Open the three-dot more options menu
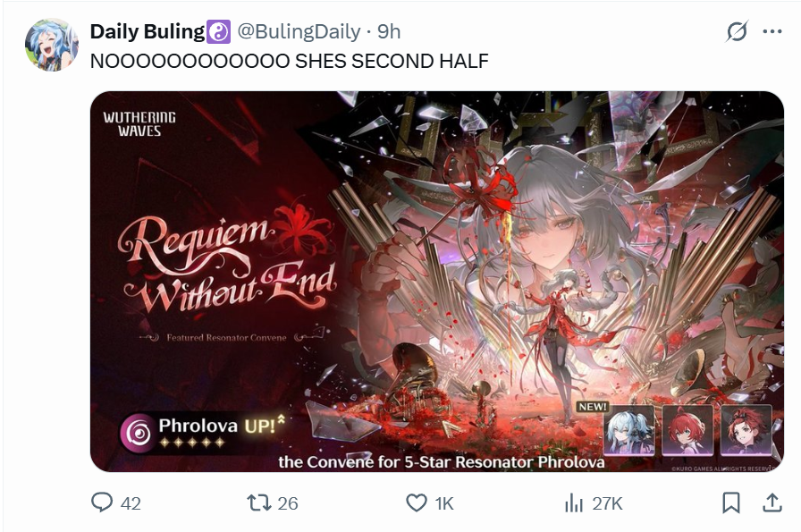The image size is (801, 532). (x=771, y=31)
